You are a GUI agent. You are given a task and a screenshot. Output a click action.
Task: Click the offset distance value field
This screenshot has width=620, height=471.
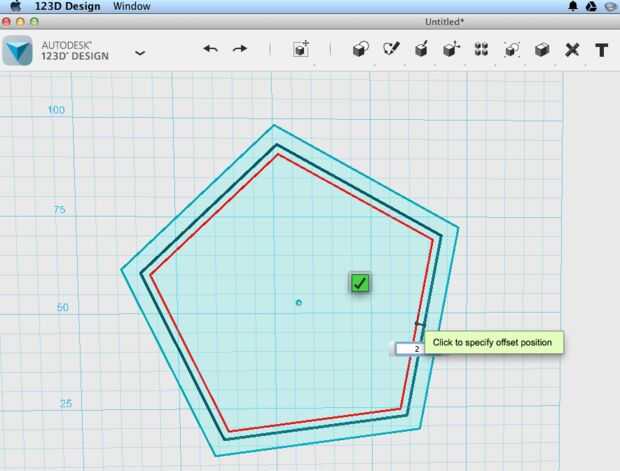coord(410,349)
